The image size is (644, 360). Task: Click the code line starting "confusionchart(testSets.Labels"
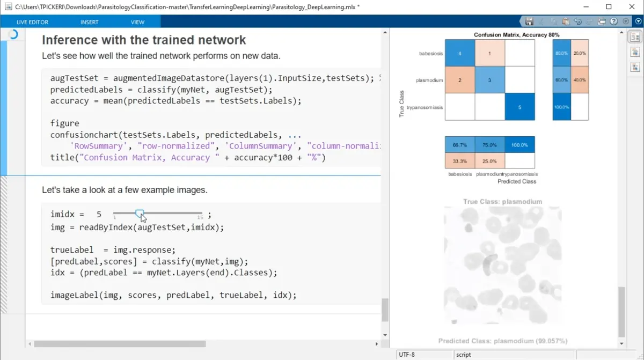coord(175,135)
